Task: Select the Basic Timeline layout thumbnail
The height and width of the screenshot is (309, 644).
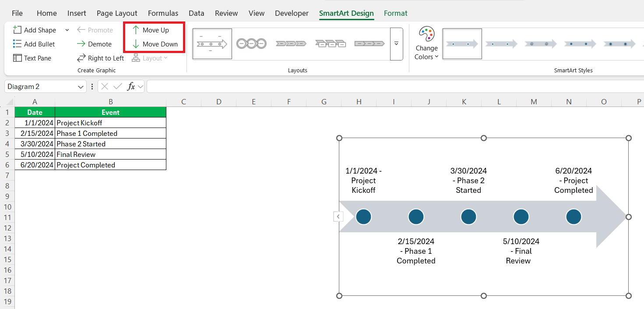Action: [x=212, y=44]
